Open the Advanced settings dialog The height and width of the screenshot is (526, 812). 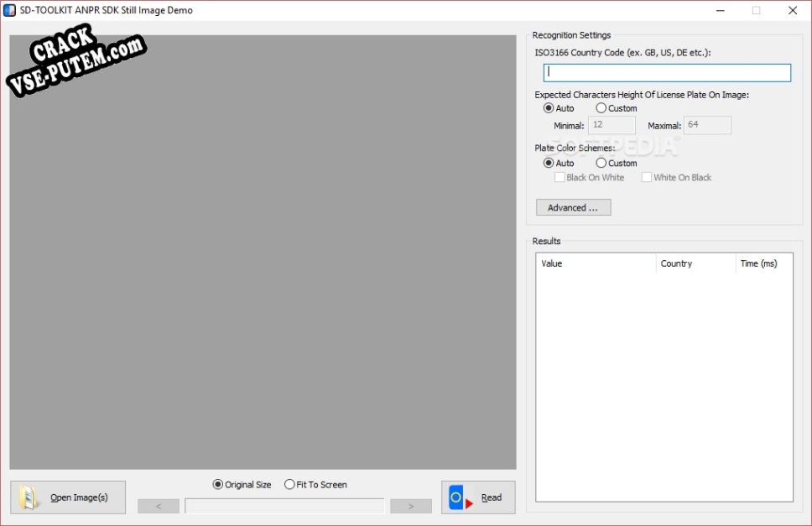pos(573,207)
